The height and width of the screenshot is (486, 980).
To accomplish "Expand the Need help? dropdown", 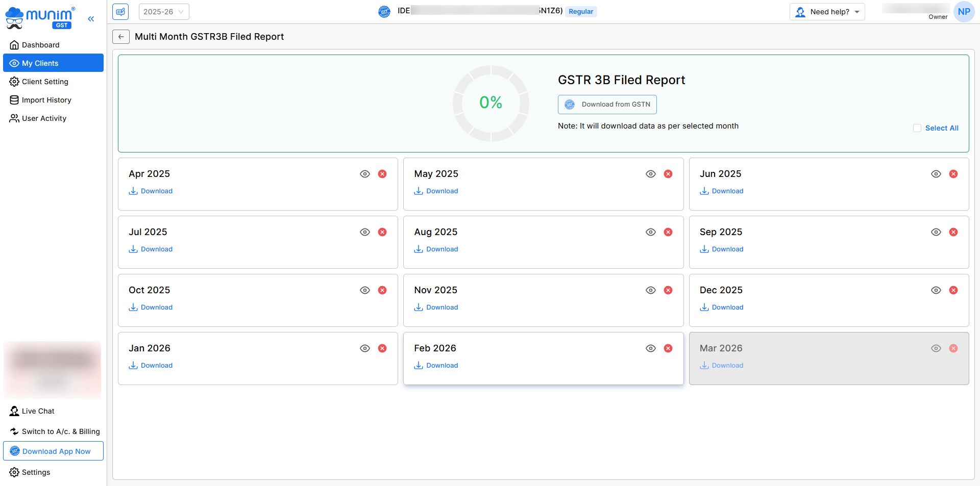I will coord(827,12).
